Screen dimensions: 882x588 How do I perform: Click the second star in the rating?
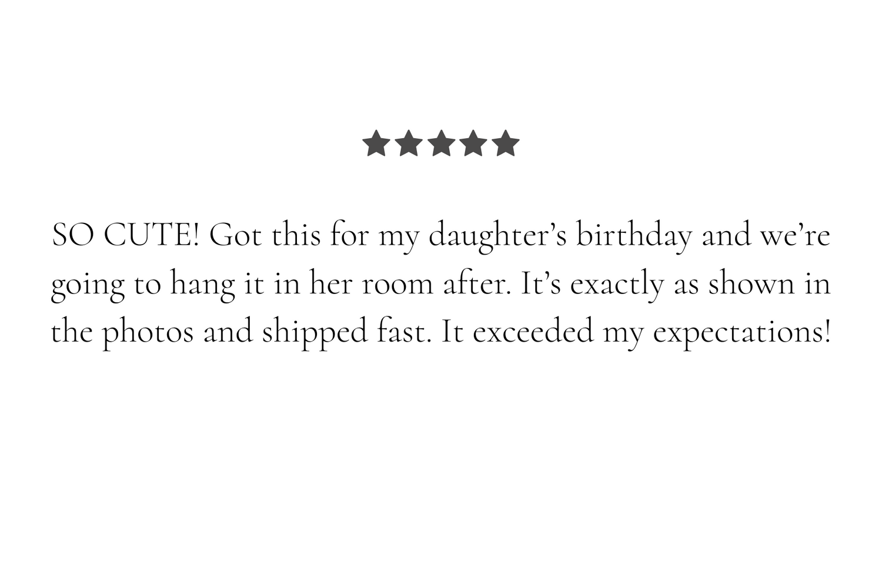[408, 144]
